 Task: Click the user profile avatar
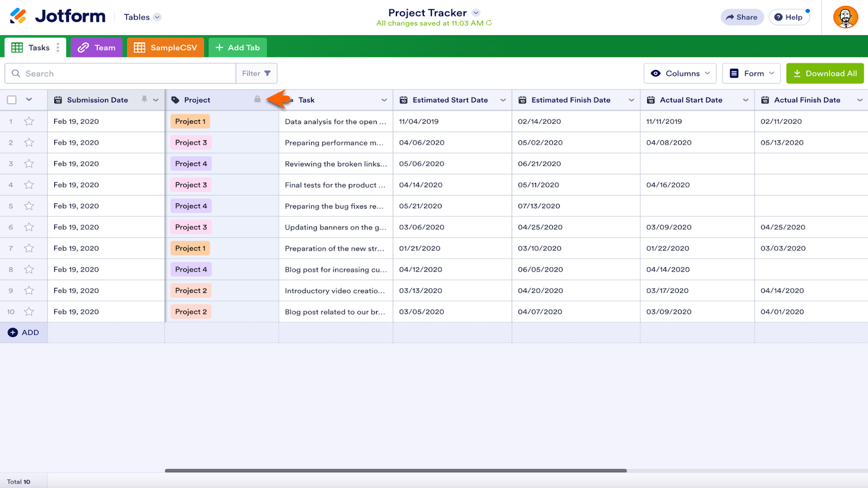(845, 17)
